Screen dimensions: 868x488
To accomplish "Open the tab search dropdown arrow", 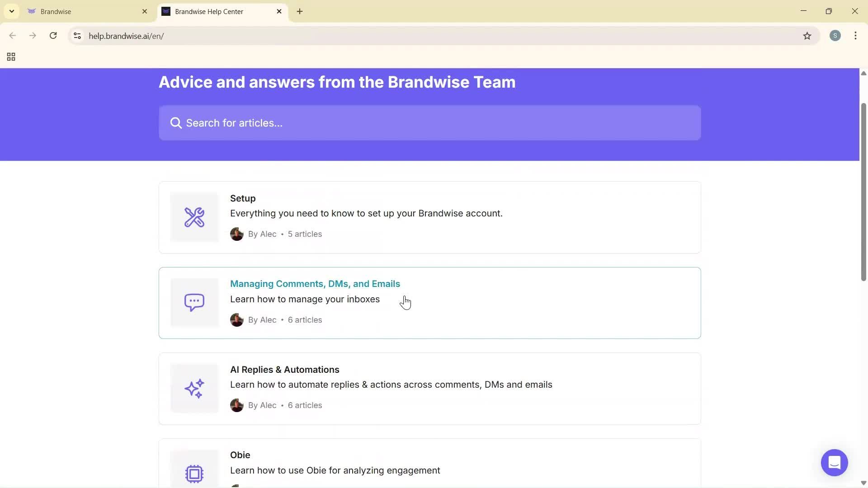I will click(x=11, y=11).
